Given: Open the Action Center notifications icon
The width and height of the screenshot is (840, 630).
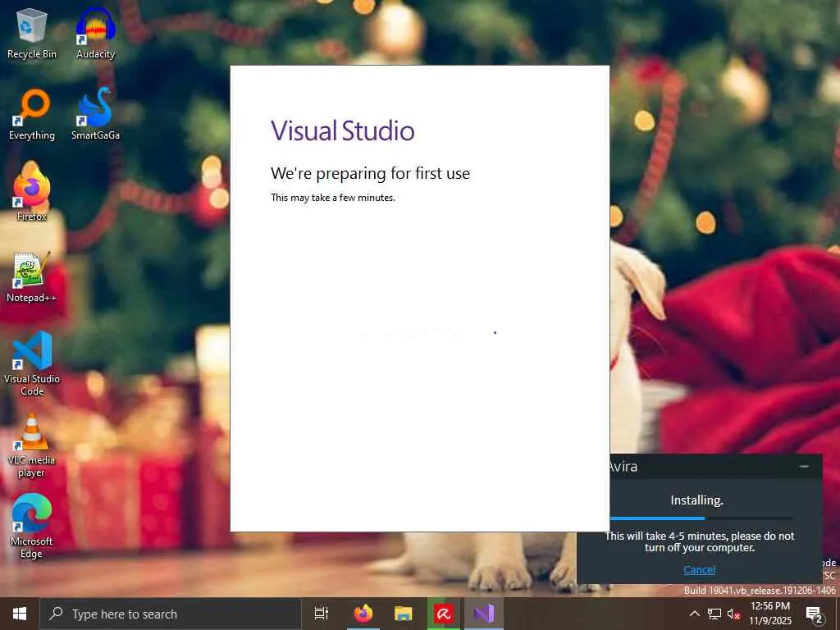Looking at the screenshot, I should point(815,614).
